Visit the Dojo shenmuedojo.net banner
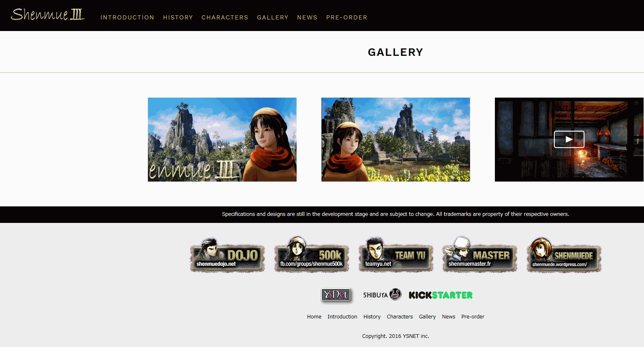 pyautogui.click(x=228, y=255)
